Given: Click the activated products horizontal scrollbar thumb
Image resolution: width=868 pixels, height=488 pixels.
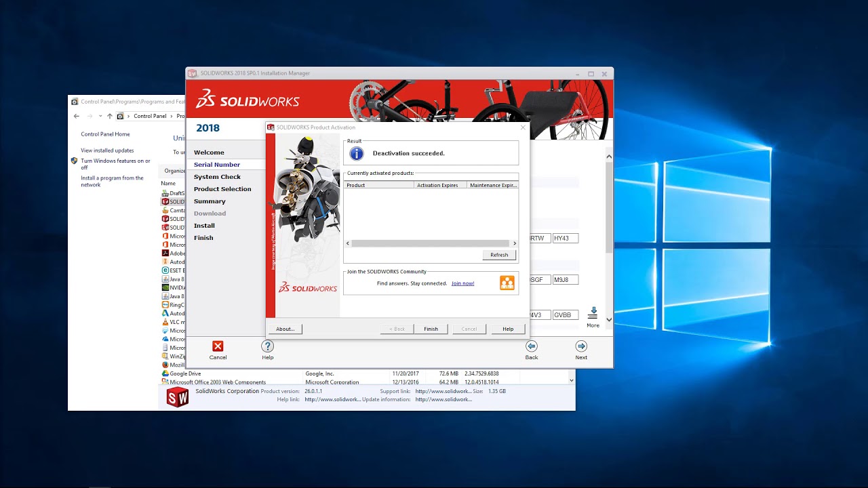Looking at the screenshot, I should tap(431, 243).
